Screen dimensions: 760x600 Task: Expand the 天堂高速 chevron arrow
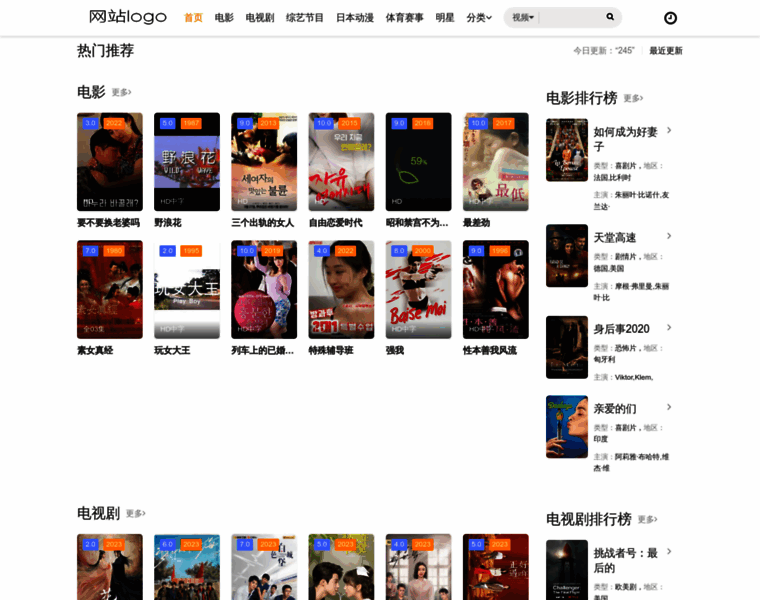click(669, 236)
